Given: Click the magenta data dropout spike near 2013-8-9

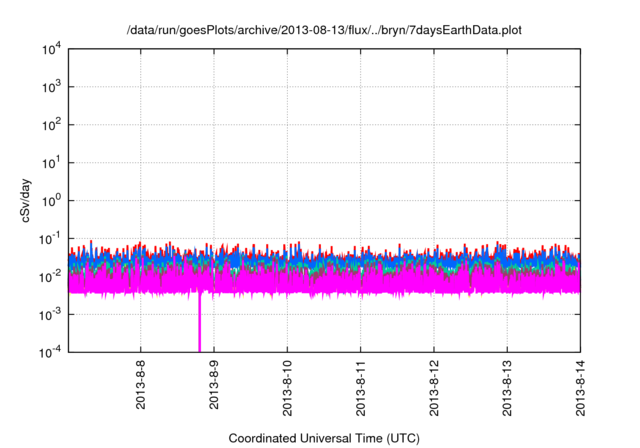Looking at the screenshot, I should pyautogui.click(x=200, y=322).
